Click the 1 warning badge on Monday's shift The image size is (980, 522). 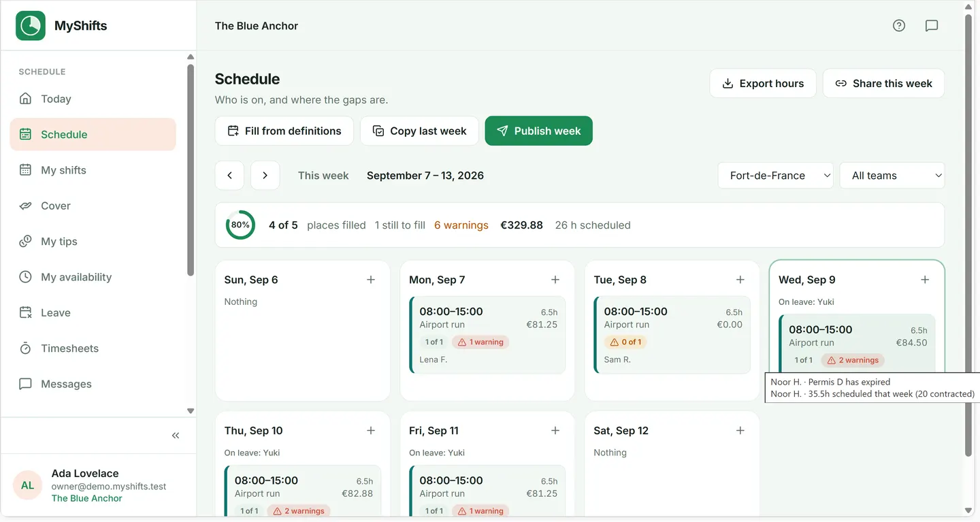[x=481, y=342]
